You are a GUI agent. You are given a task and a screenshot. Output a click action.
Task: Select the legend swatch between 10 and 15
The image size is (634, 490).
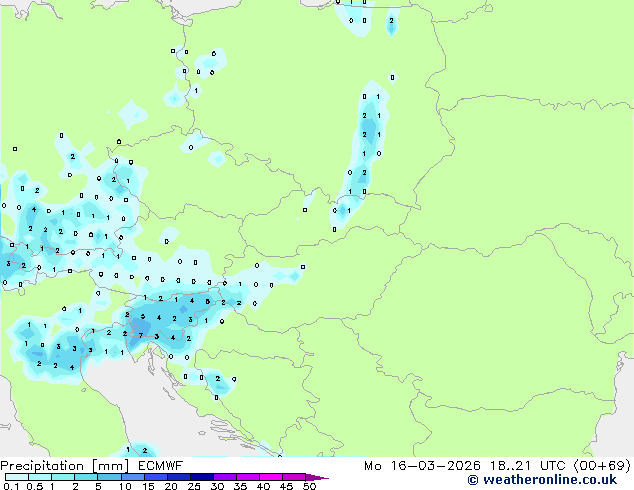pyautogui.click(x=132, y=477)
